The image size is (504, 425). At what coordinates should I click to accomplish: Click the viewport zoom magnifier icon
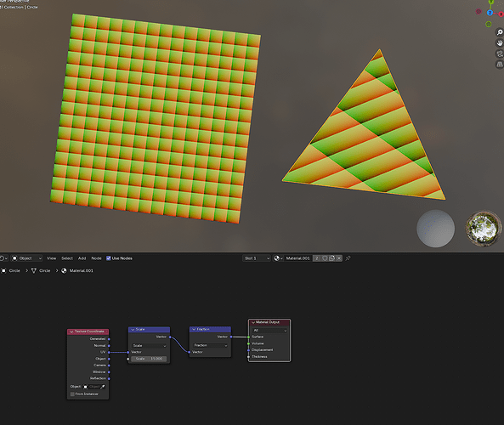(x=500, y=32)
